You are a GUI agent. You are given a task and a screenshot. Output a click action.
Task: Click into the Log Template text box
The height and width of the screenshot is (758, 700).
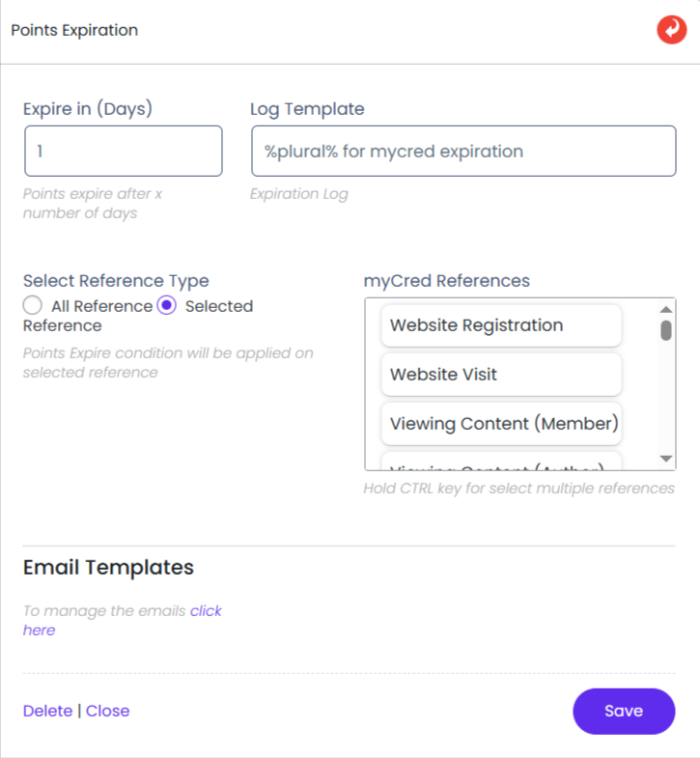pyautogui.click(x=462, y=152)
